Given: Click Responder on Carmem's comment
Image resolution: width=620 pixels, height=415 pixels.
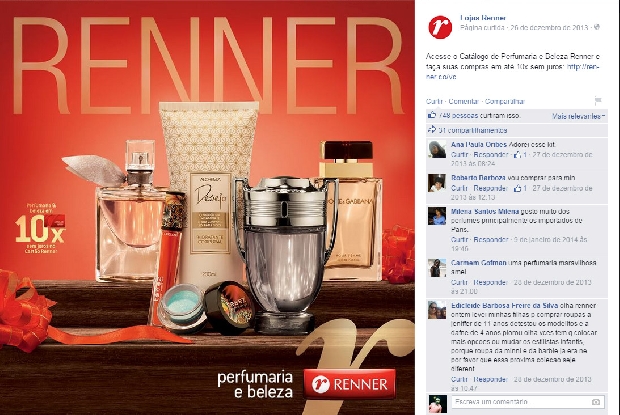Looking at the screenshot, I should [x=490, y=282].
